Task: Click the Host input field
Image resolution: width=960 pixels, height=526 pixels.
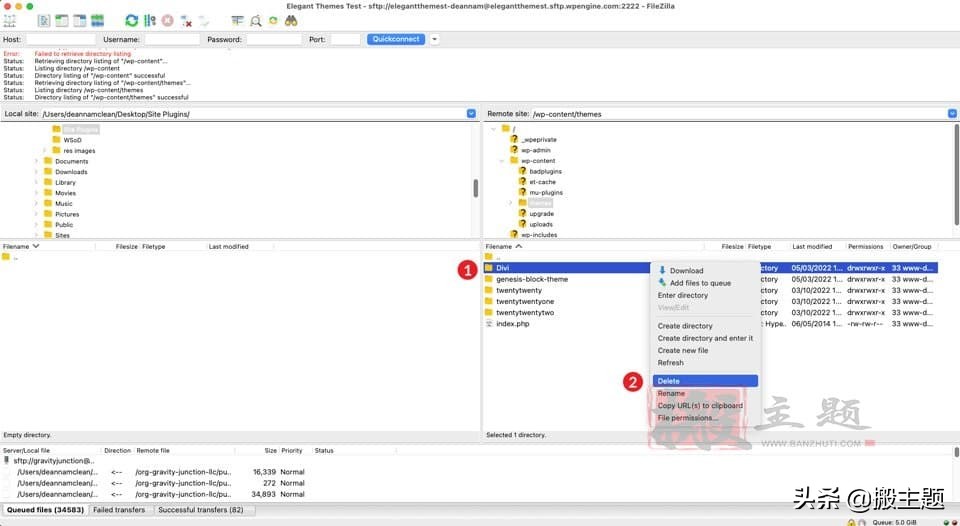Action: point(60,39)
